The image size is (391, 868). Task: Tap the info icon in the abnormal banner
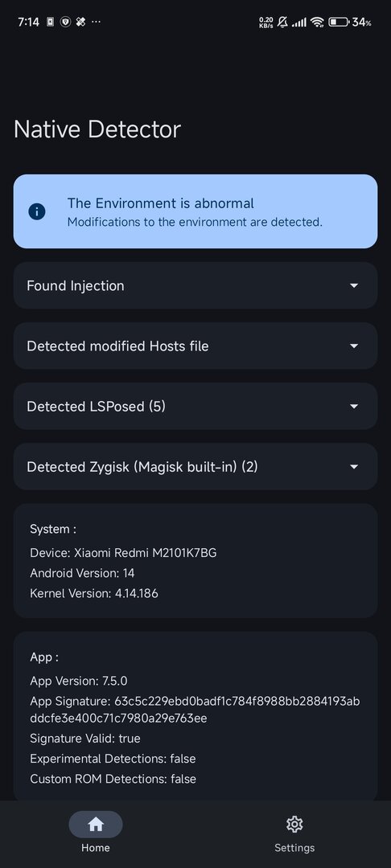(37, 211)
